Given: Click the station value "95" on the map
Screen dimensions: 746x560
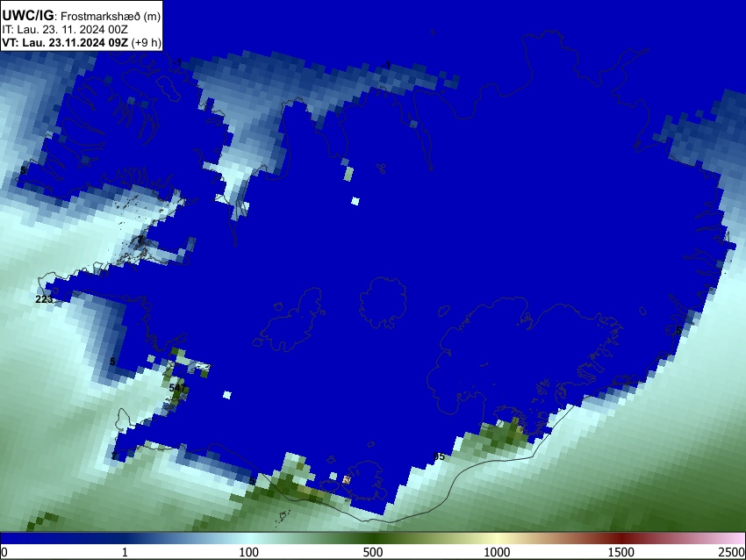Looking at the screenshot, I should click(439, 456).
